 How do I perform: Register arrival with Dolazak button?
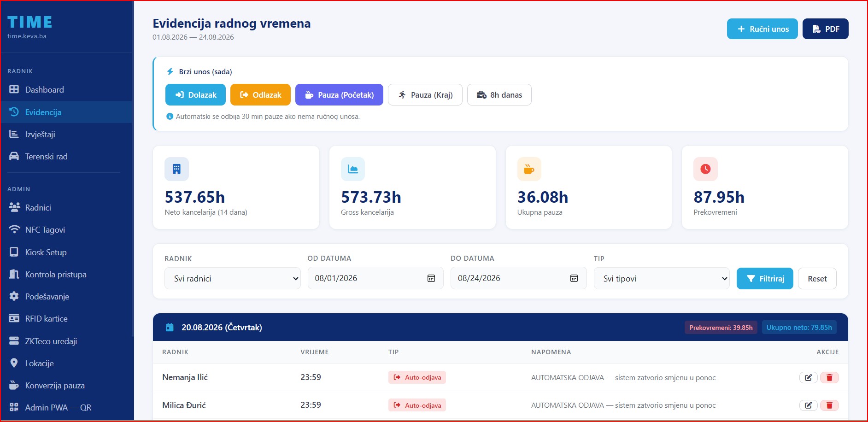click(x=195, y=95)
